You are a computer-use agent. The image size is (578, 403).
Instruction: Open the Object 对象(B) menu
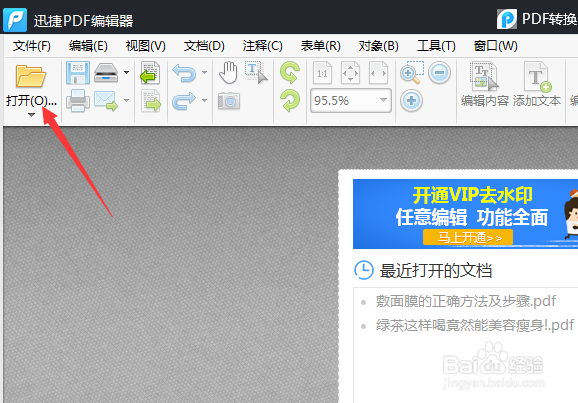[379, 46]
